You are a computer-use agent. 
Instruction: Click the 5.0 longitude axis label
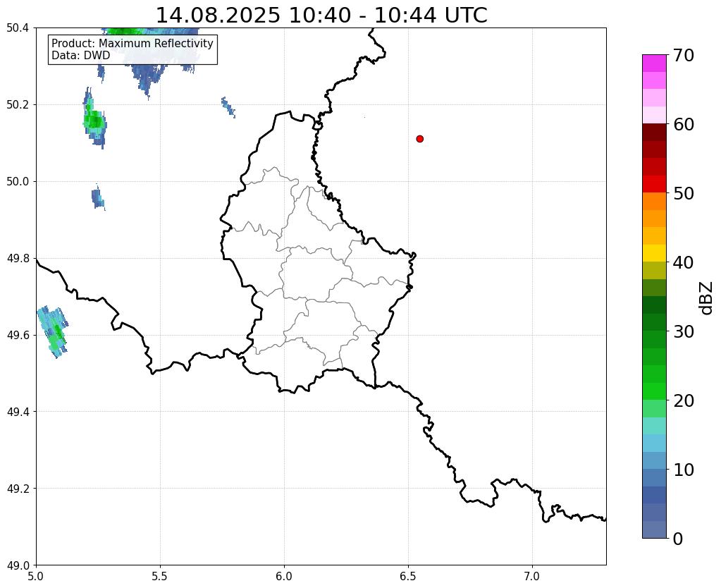coord(36,576)
